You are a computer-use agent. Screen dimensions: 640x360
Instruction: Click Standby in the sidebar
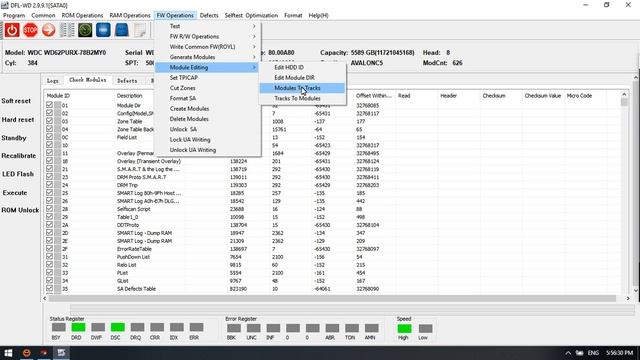(14, 138)
